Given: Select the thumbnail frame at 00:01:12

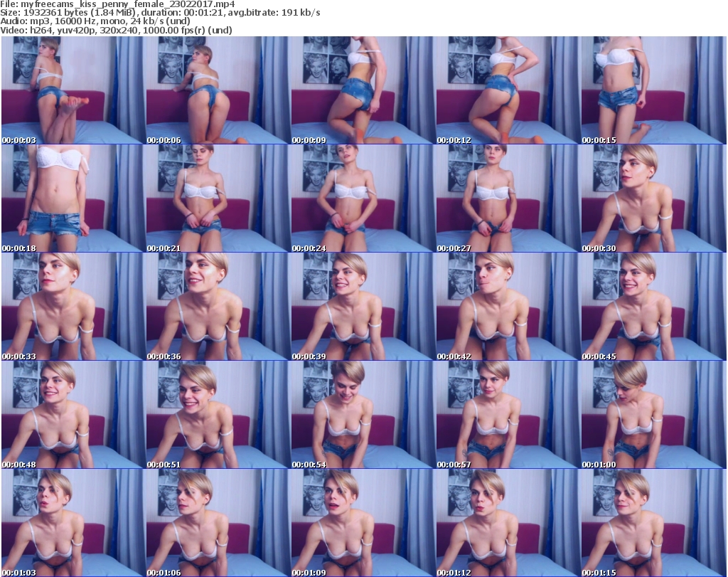Looking at the screenshot, I should [x=508, y=523].
